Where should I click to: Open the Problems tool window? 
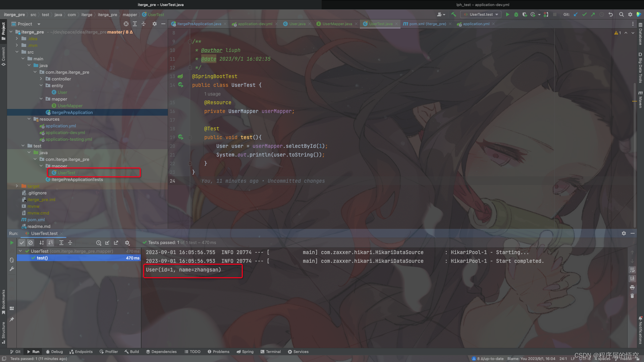pyautogui.click(x=218, y=352)
